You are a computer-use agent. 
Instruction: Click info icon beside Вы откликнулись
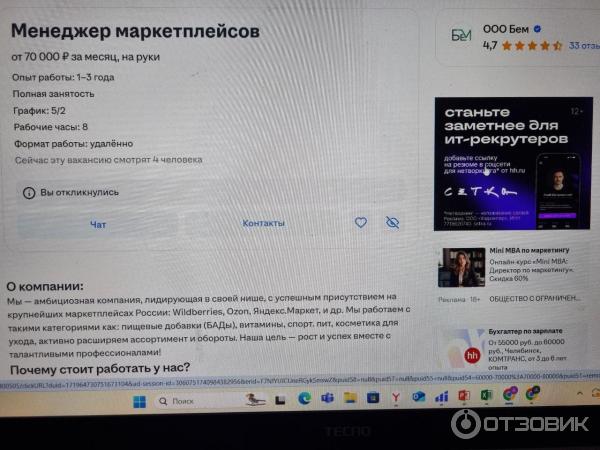tap(29, 193)
